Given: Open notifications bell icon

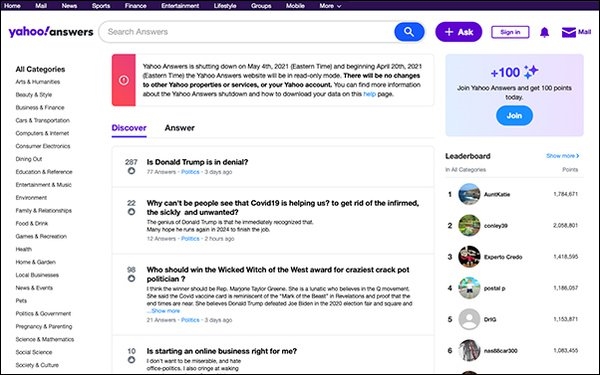Looking at the screenshot, I should [x=545, y=33].
